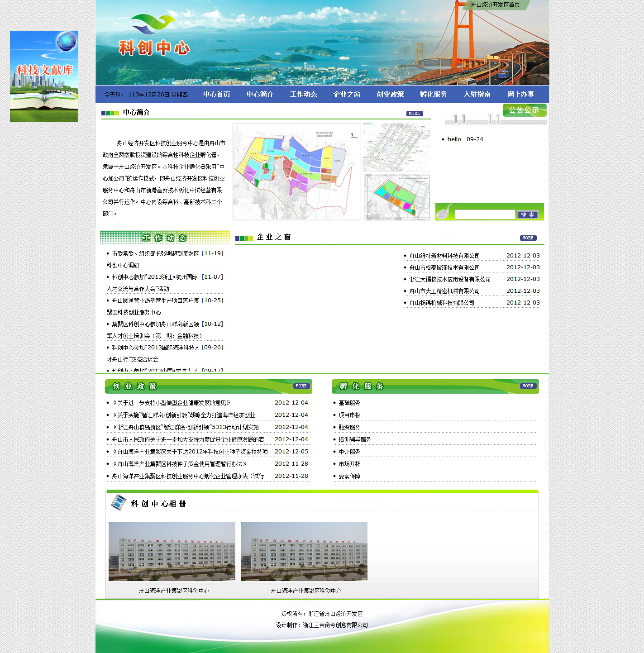
Task: Click MORE button in 企业之窗 section
Action: 528,238
